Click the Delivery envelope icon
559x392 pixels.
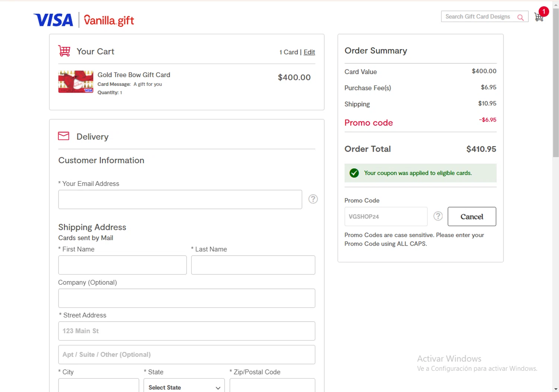pos(64,136)
